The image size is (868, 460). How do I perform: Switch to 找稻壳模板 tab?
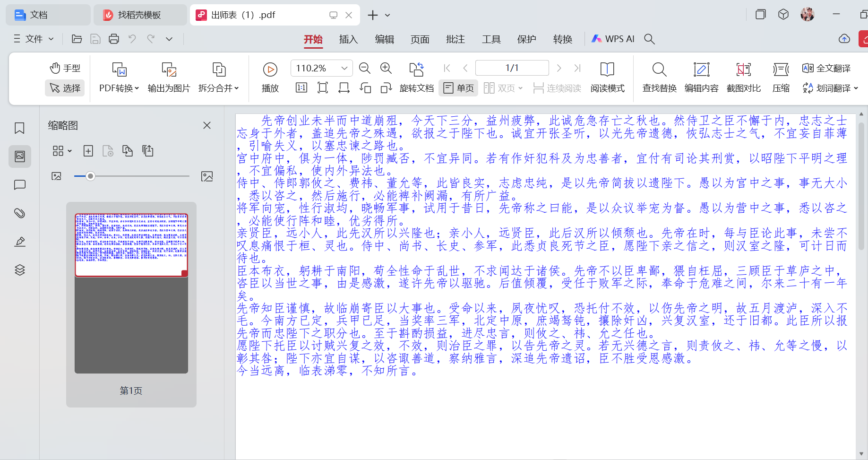pos(139,15)
